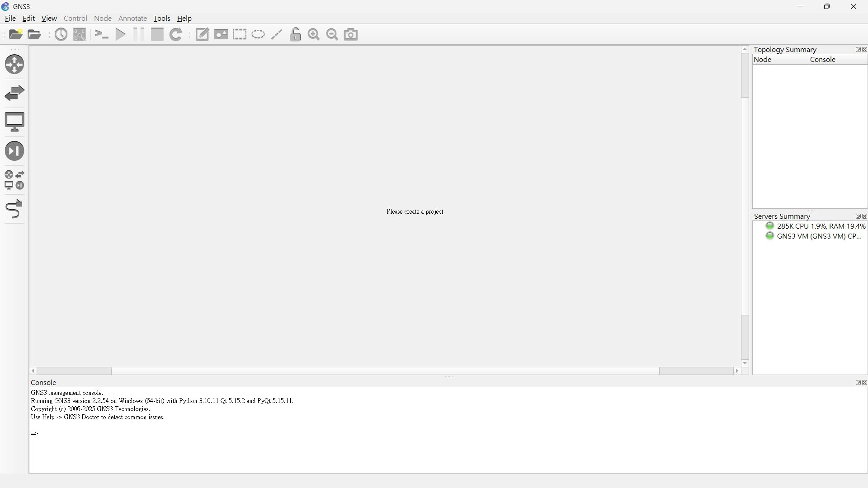Viewport: 868px width, 488px height.
Task: Open the Help menu
Action: (x=184, y=19)
